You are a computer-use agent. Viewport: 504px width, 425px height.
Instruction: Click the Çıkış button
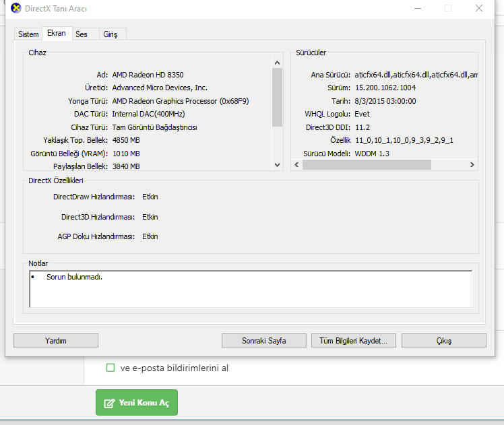444,341
